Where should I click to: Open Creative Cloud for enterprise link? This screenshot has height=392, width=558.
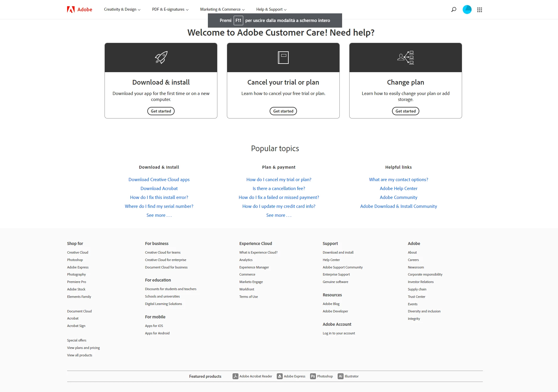[x=166, y=260]
